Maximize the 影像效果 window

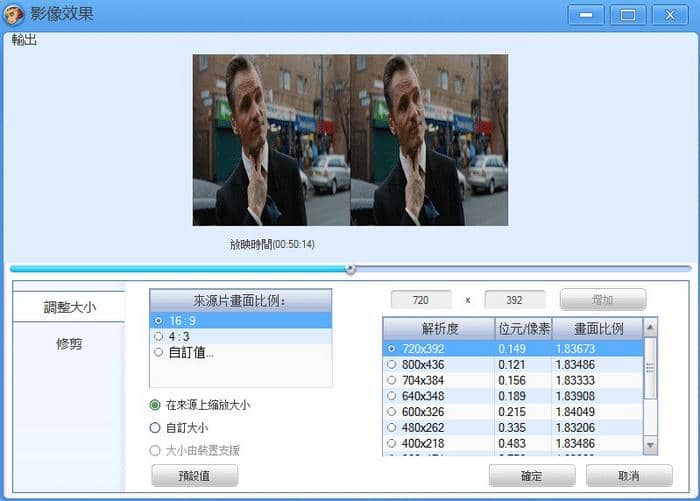pos(628,15)
